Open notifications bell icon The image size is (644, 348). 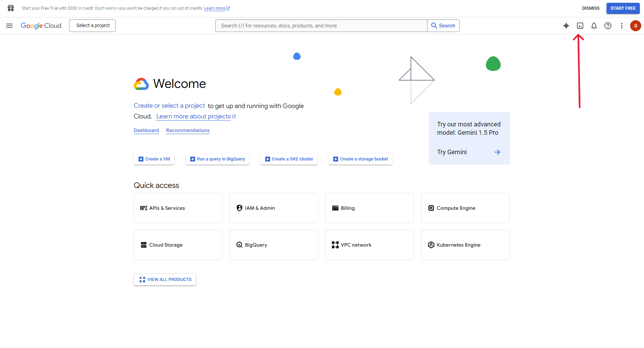594,26
